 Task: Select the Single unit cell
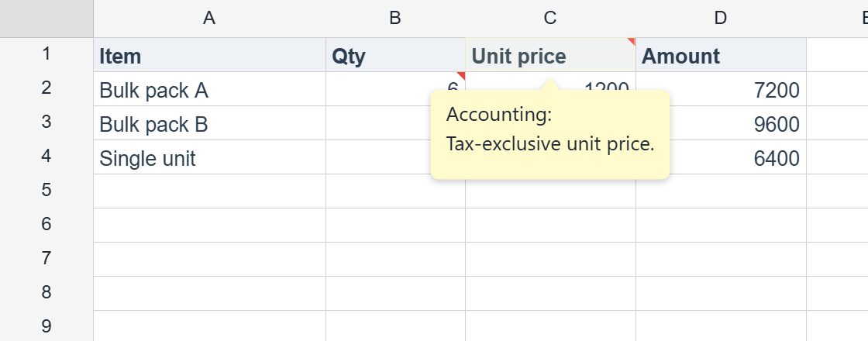[x=209, y=157]
